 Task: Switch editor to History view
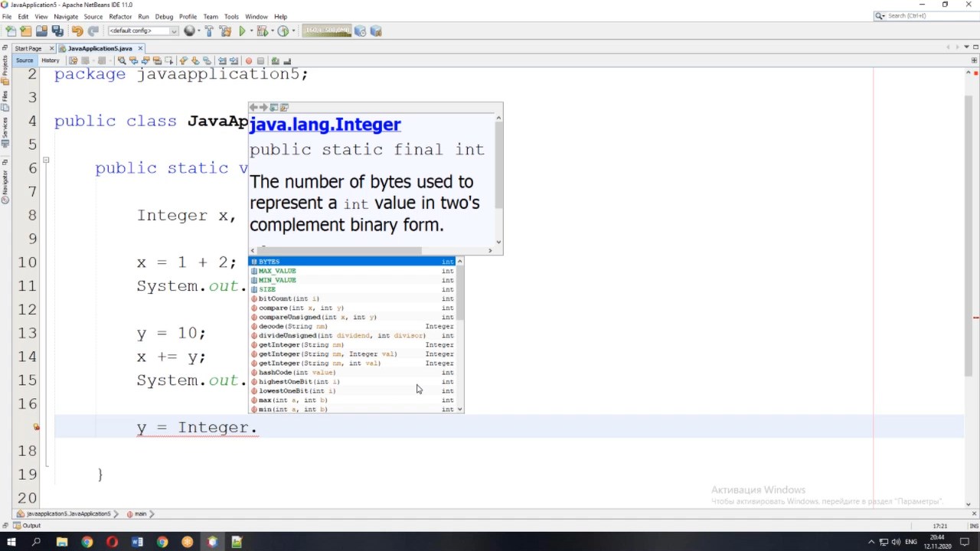point(51,60)
